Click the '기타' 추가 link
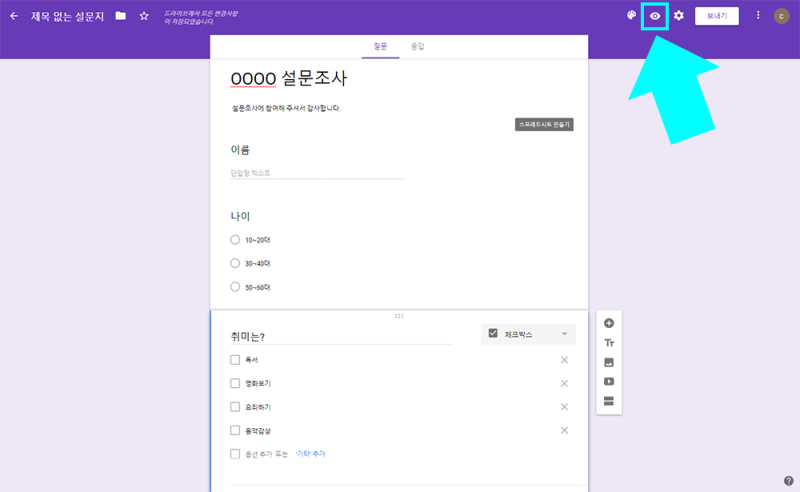 [310, 454]
